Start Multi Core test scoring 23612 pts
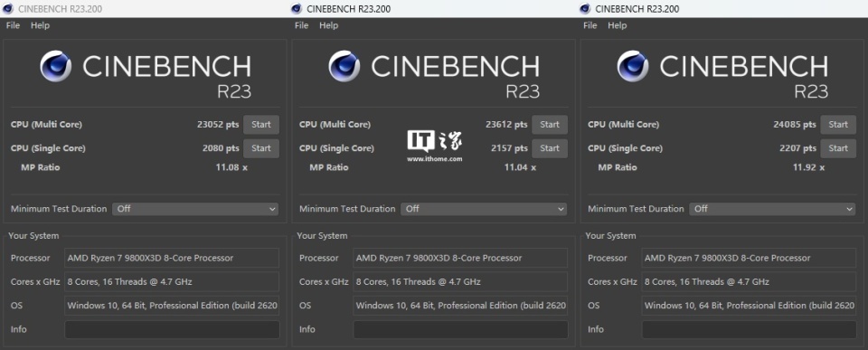Screen dimensions: 868x350 point(550,125)
